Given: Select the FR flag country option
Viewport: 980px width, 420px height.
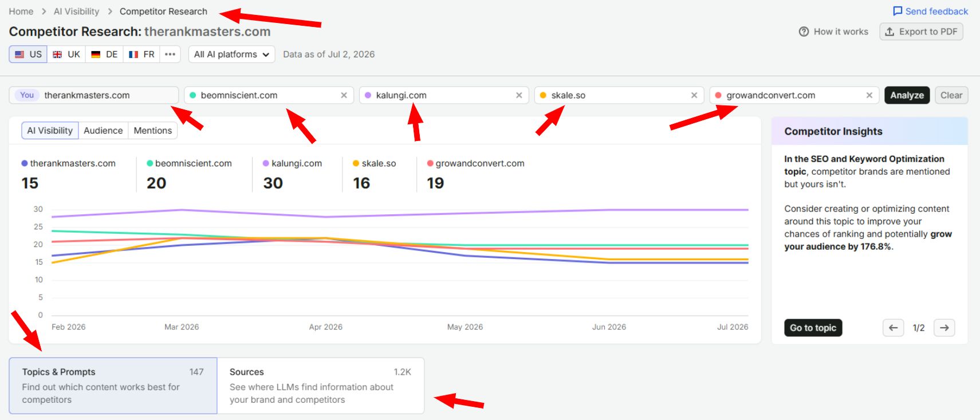Looking at the screenshot, I should [x=141, y=54].
